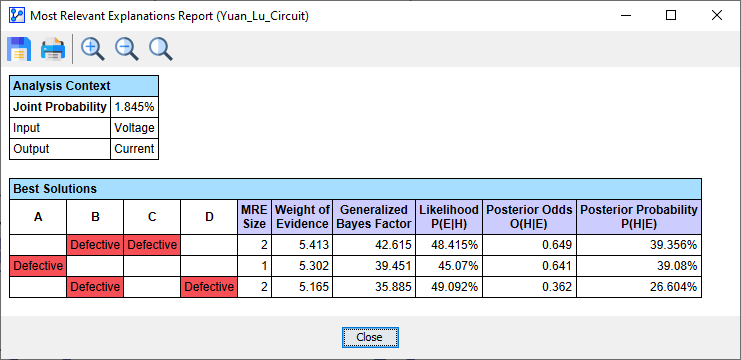
Task: Click the app icon in title bar
Action: (x=17, y=16)
